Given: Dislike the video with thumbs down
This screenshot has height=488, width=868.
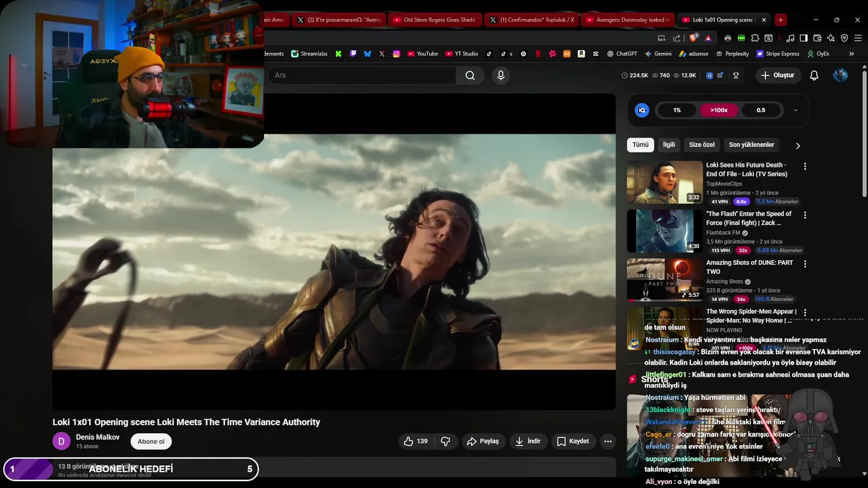Looking at the screenshot, I should click(x=446, y=441).
